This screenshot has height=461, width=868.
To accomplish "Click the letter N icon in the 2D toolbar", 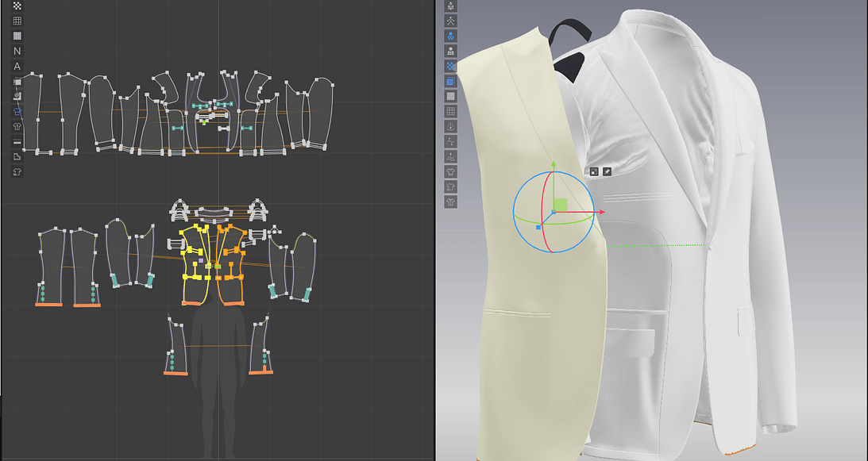I will point(16,50).
